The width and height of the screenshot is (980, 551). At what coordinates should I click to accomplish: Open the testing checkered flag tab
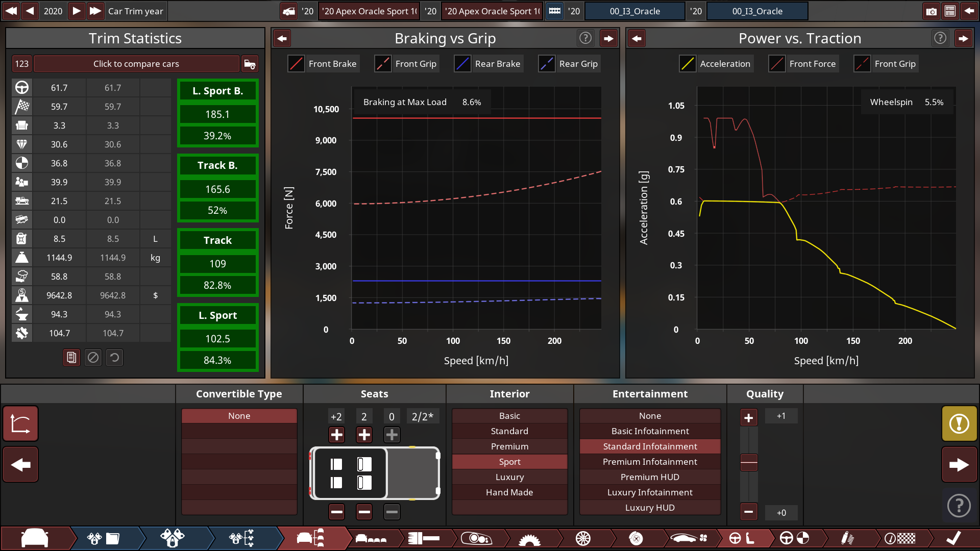coord(900,538)
